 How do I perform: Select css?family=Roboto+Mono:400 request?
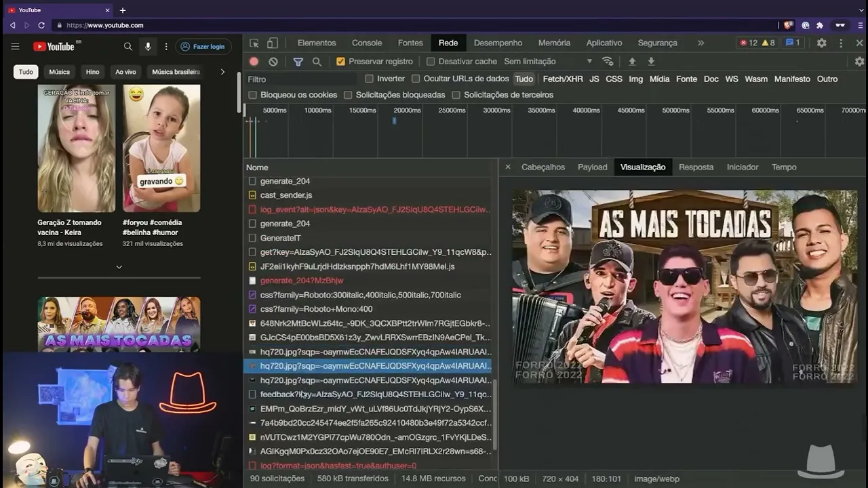click(x=370, y=309)
